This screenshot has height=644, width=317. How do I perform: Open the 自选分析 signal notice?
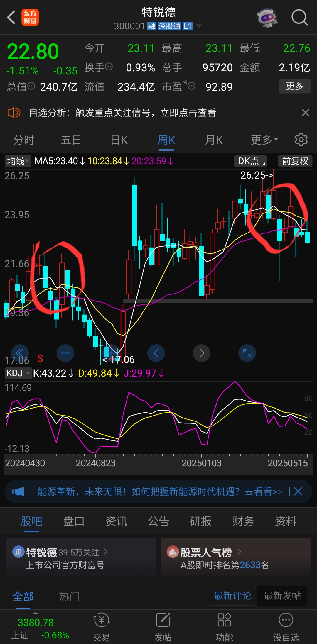click(x=123, y=113)
